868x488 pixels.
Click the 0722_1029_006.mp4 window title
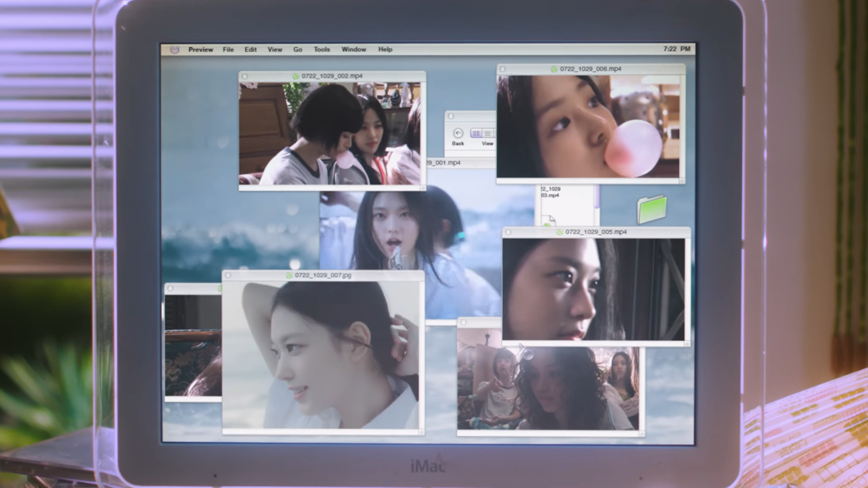pos(590,69)
